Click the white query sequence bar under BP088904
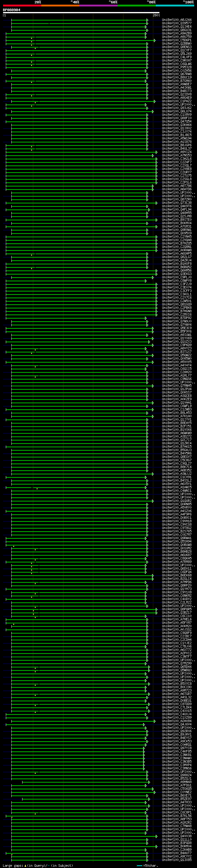 [x=81, y=13]
